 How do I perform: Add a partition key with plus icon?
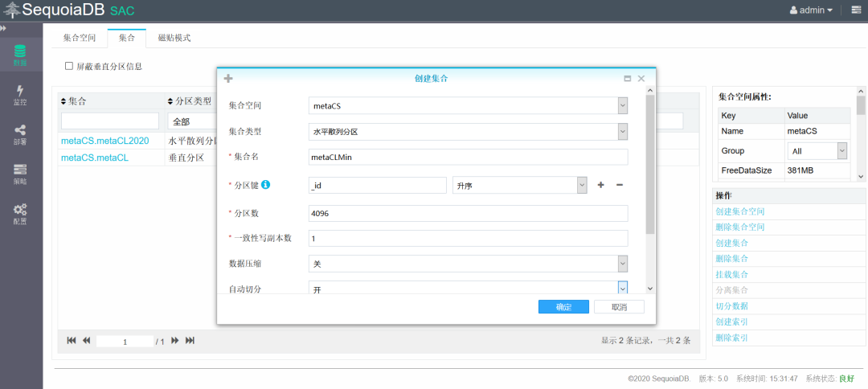[x=600, y=185]
